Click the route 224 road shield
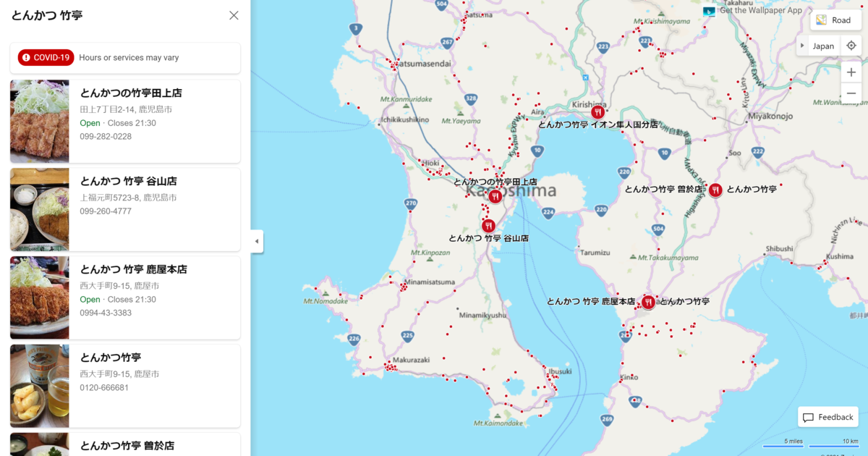 click(548, 213)
